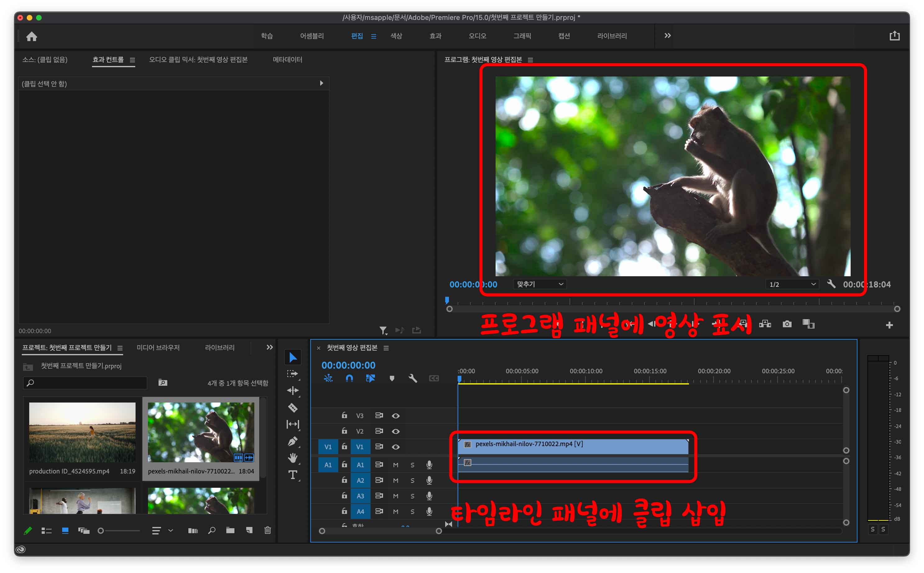
Task: Mute audio track A1
Action: 396,465
